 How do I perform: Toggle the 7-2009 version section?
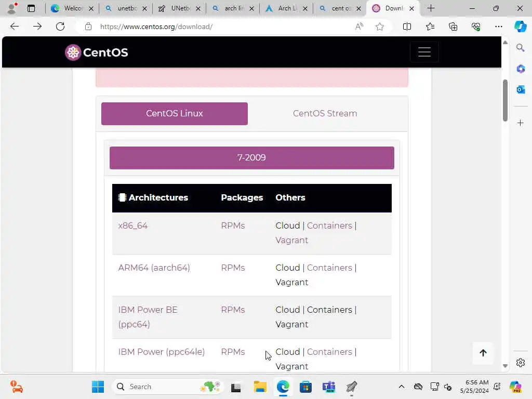pos(252,158)
